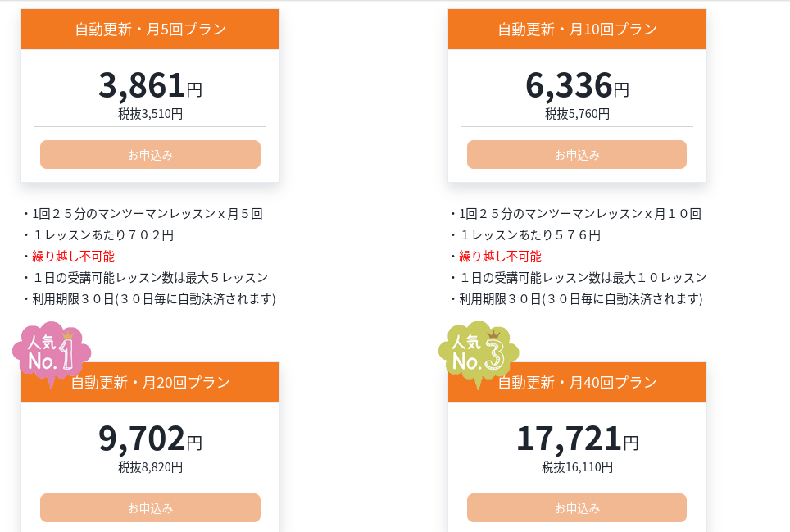Apply for the 3,861円 monthly plan
The image size is (790, 532).
[150, 155]
